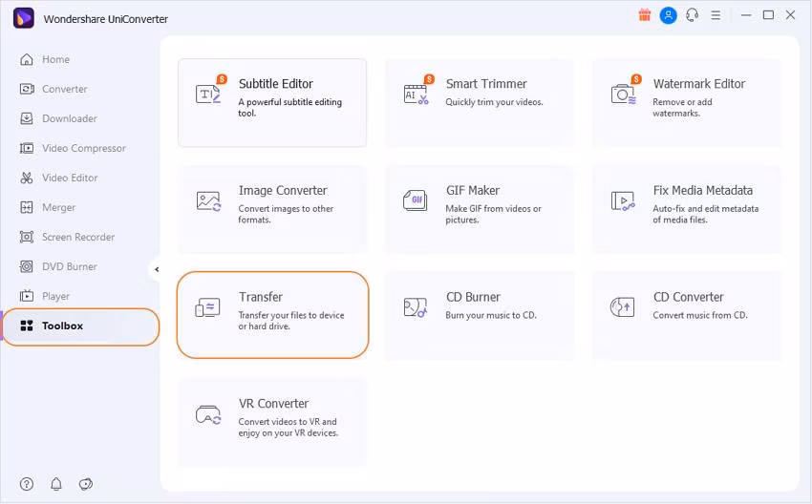
Task: Open the user account profile
Action: pos(669,15)
